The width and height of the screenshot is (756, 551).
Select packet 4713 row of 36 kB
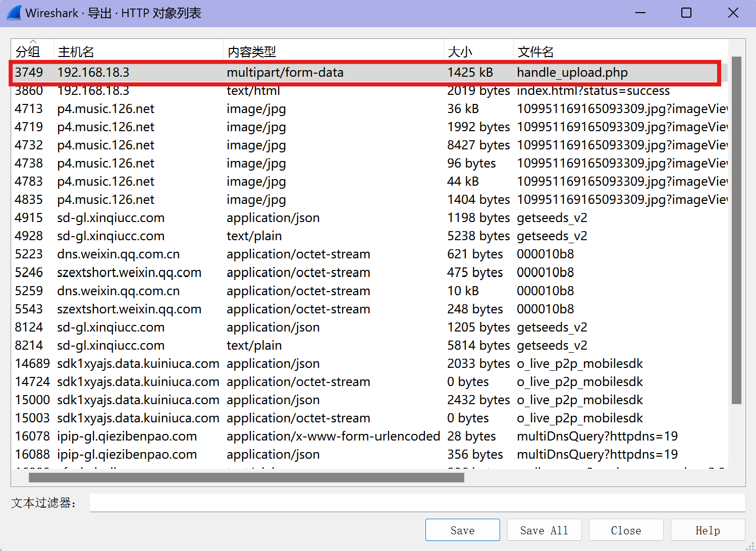coord(369,109)
